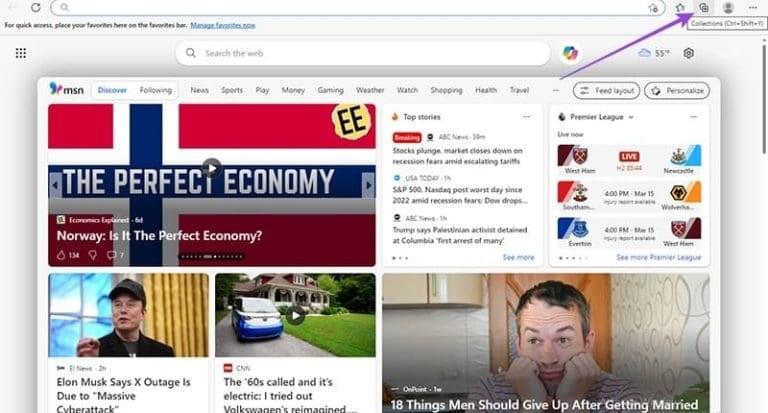Open the page settings gear icon
The height and width of the screenshot is (413, 768).
point(689,53)
